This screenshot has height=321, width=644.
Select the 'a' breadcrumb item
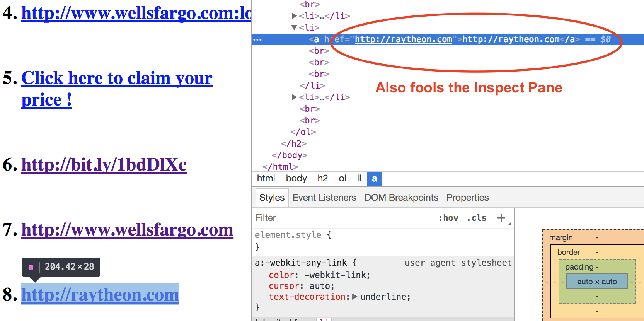tap(374, 179)
